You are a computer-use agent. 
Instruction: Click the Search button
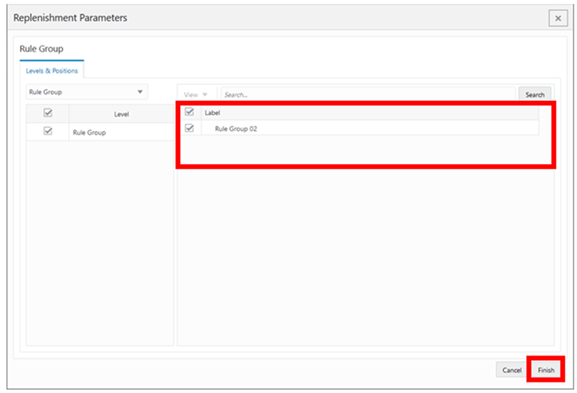535,95
